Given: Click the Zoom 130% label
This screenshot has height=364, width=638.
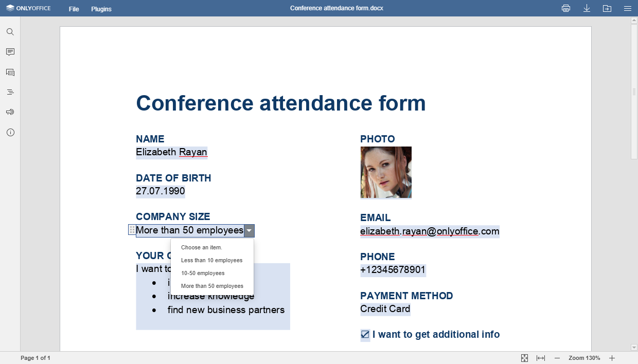Looking at the screenshot, I should tap(584, 358).
